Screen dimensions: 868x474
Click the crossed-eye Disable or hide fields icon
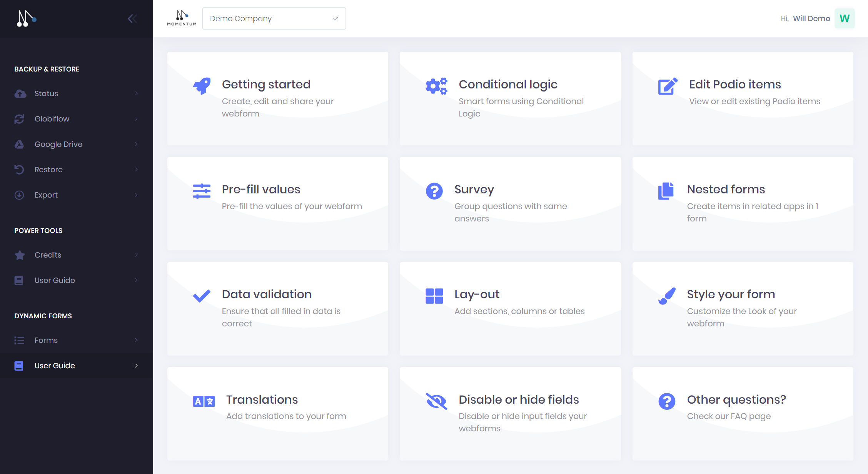[x=436, y=401]
